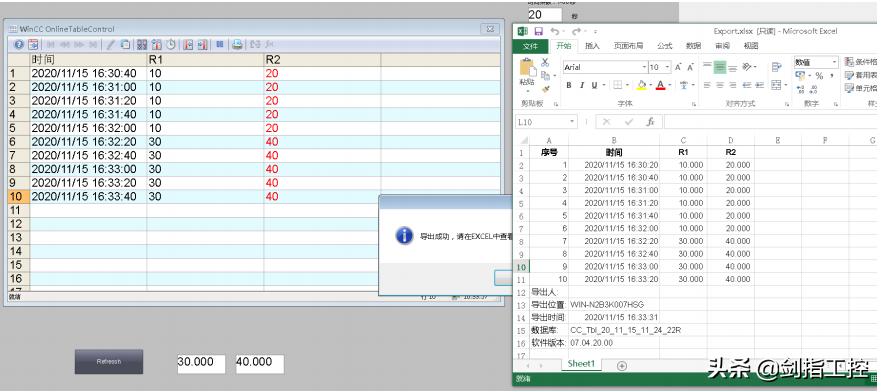Click Excel percent style button
Viewport: 881px width, 392px height.
tap(819, 76)
